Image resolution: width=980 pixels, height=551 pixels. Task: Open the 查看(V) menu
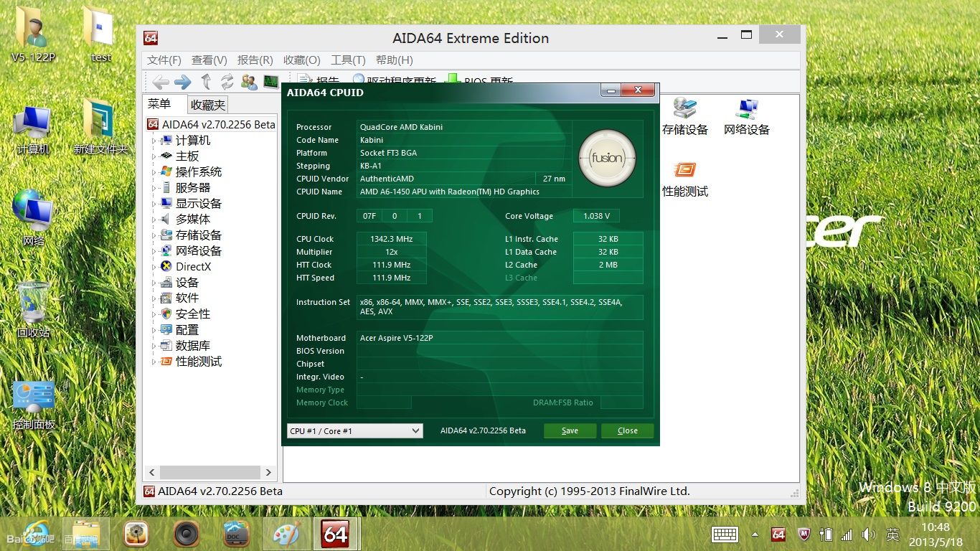coord(209,60)
